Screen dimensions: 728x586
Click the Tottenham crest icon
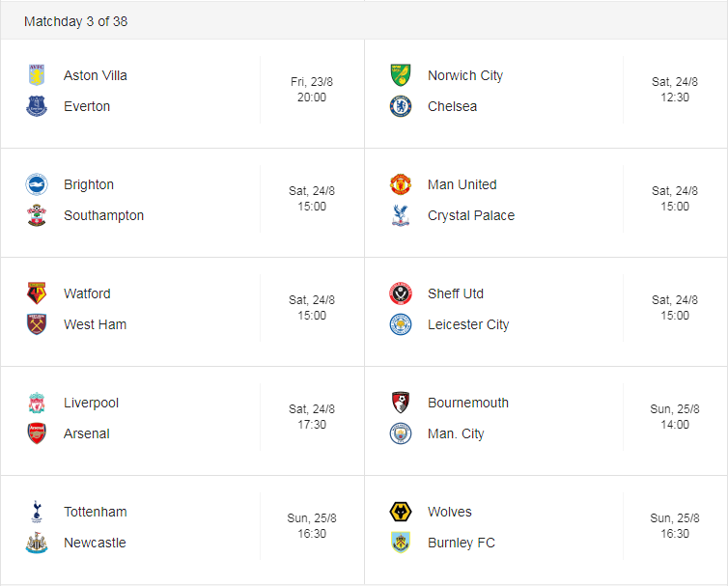(x=37, y=512)
